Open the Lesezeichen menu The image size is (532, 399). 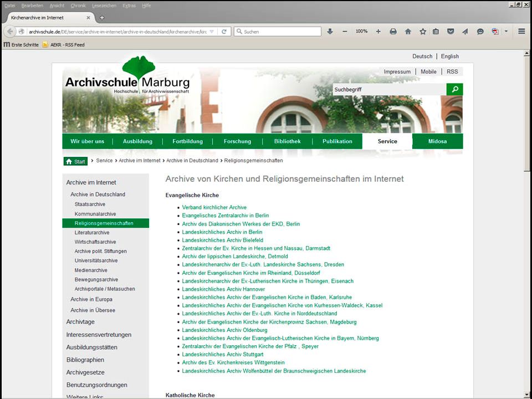pos(104,6)
